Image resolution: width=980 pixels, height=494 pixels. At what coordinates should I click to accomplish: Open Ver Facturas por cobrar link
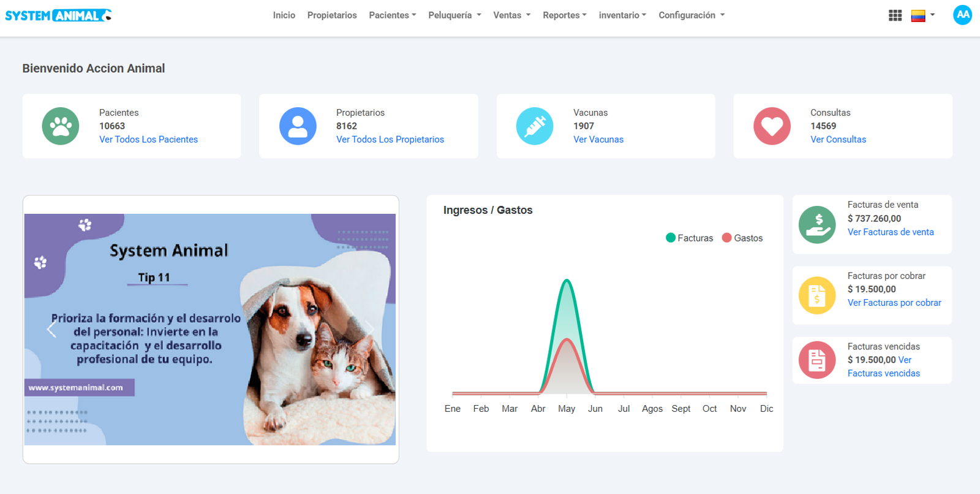tap(894, 303)
